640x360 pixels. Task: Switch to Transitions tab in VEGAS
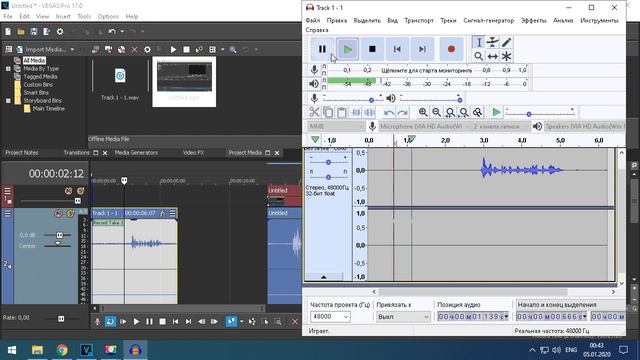76,153
